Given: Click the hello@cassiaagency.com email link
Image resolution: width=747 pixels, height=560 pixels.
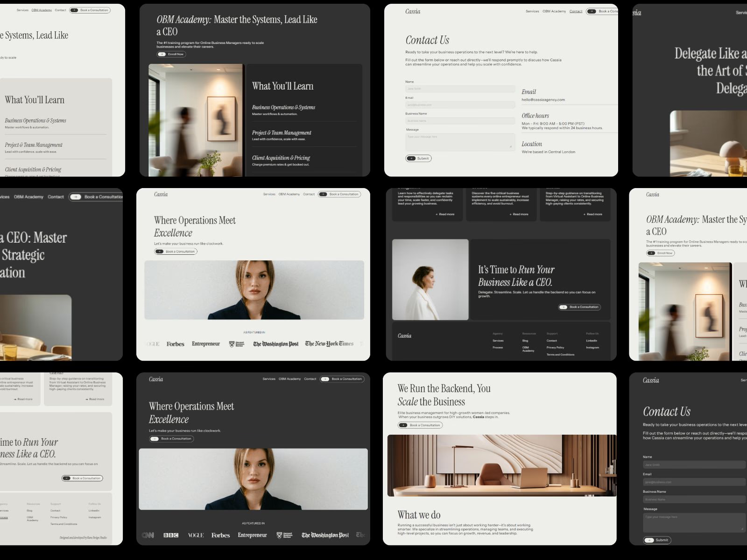Looking at the screenshot, I should (x=543, y=99).
